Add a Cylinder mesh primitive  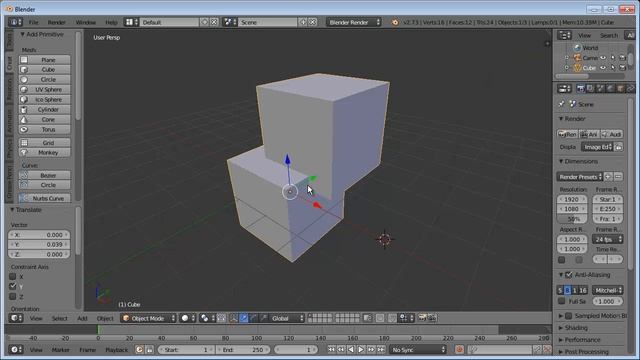point(44,110)
